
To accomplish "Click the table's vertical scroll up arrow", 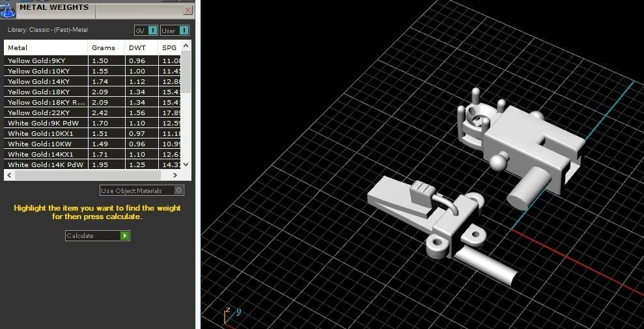I will [x=186, y=46].
